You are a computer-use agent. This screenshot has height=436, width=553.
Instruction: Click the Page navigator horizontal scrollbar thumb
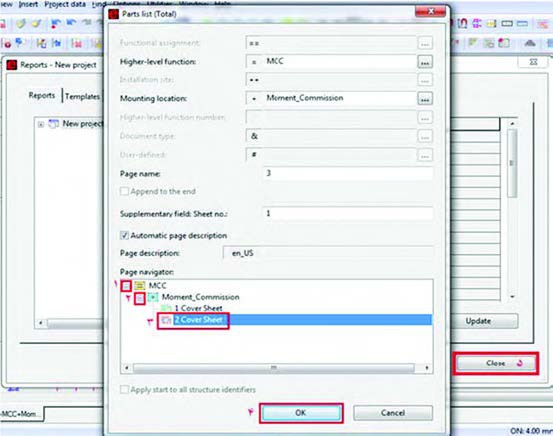[273, 368]
